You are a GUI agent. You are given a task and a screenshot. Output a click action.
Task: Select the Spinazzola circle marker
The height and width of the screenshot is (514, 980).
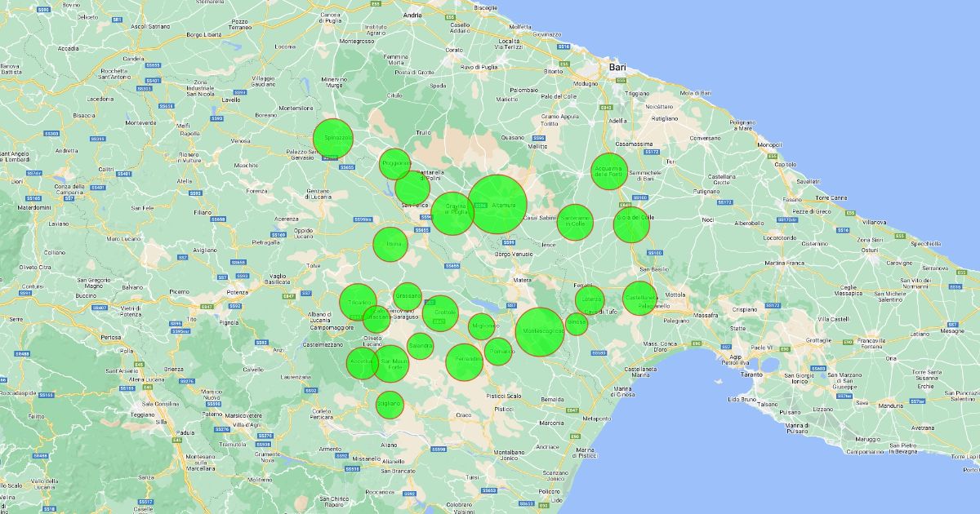coord(333,138)
